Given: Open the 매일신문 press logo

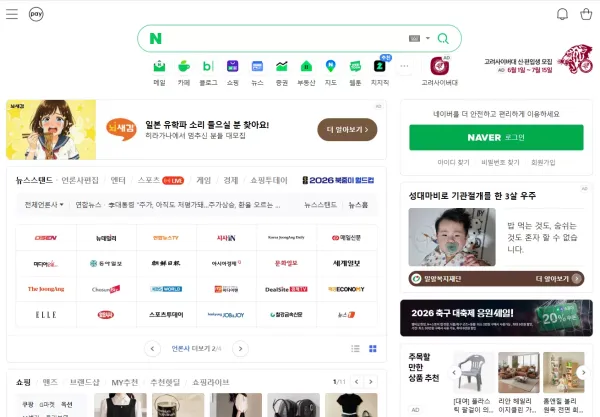Looking at the screenshot, I should 347,238.
